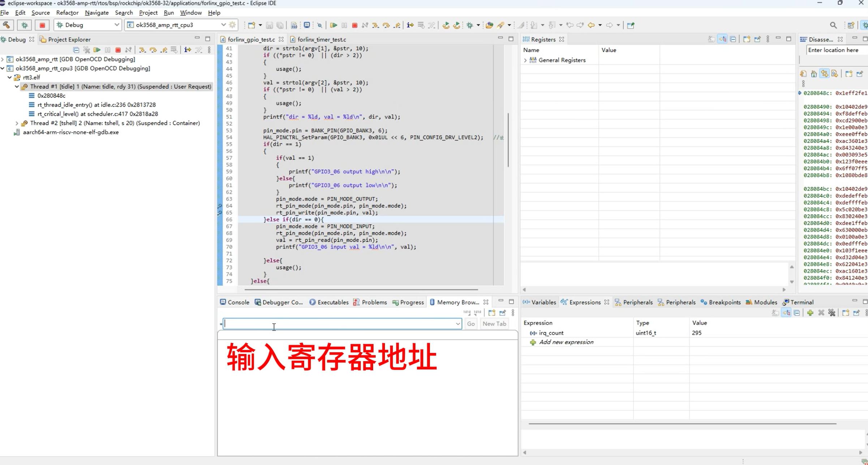Expand Thread #2 tshell entry
Image resolution: width=868 pixels, height=465 pixels.
coord(17,123)
